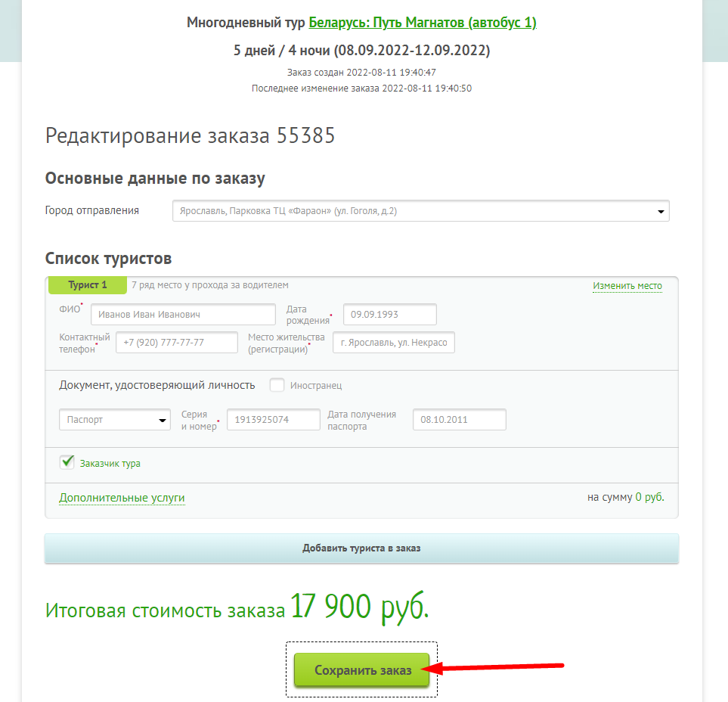Click the Иностранец label
This screenshot has width=728, height=702.
click(x=316, y=386)
